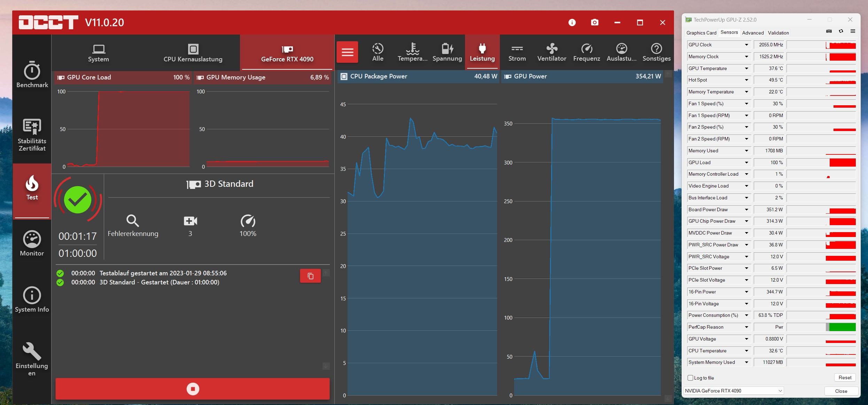The image size is (868, 405).
Task: Click the green checkmark test status indicator
Action: [77, 200]
